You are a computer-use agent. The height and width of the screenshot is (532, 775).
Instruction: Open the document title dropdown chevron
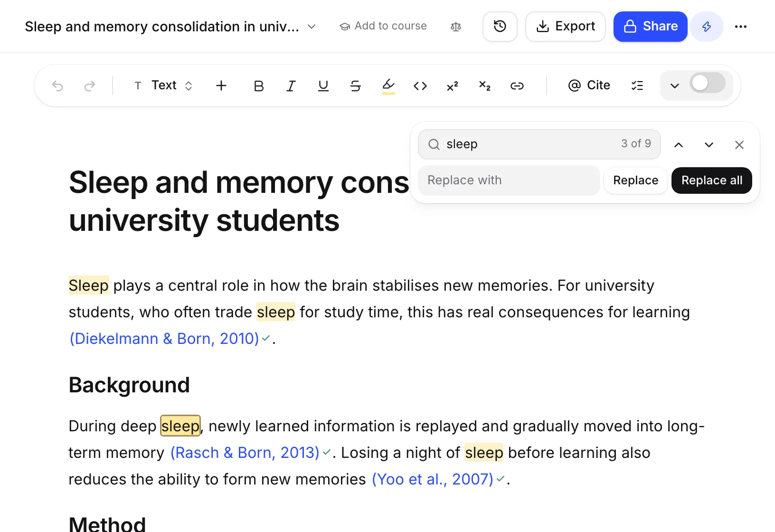[x=312, y=27]
